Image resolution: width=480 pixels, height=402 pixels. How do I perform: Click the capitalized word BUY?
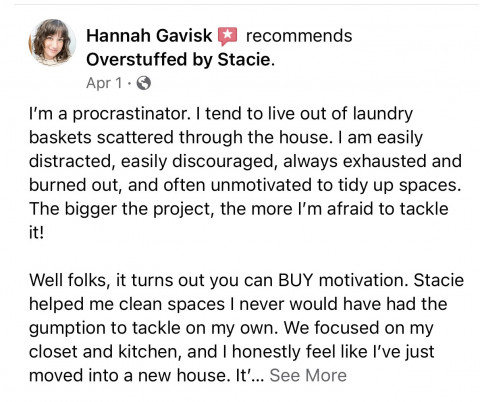tap(296, 280)
